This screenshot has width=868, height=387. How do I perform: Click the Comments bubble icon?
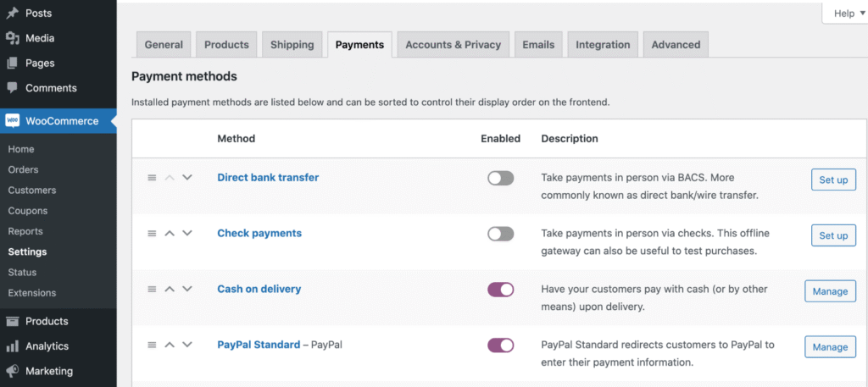point(13,88)
